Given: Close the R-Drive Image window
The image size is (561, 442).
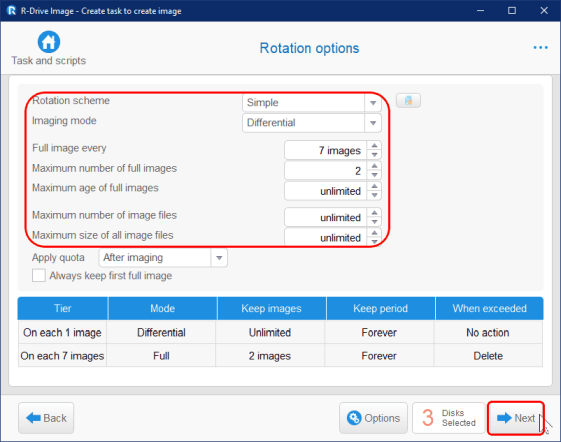Looking at the screenshot, I should tap(544, 11).
